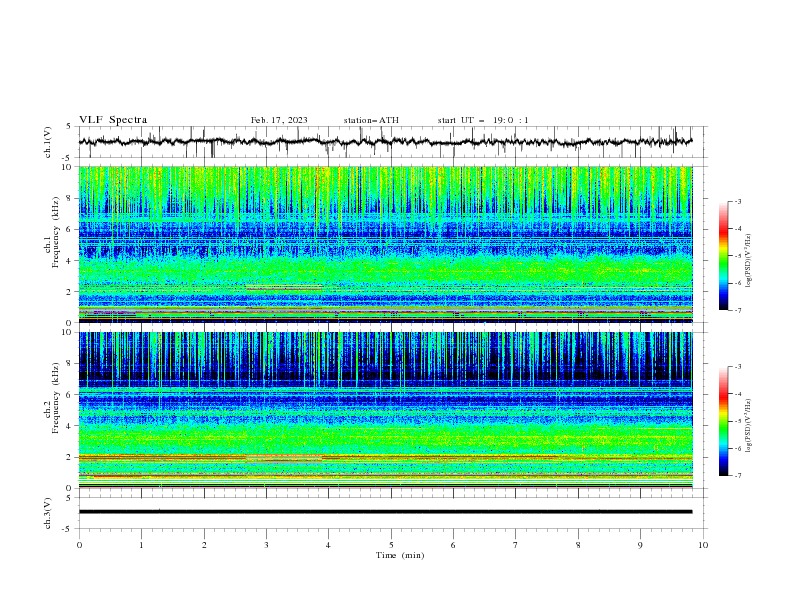The image size is (792, 612).
Task: Click the ch.1 spectrogram color scale bar
Action: [x=723, y=256]
